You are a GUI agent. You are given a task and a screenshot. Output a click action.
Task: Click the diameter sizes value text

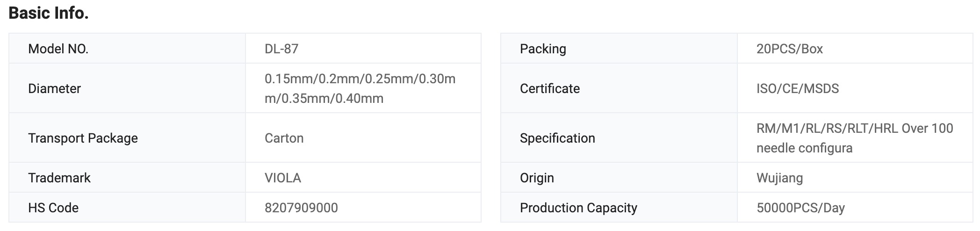[x=360, y=88]
